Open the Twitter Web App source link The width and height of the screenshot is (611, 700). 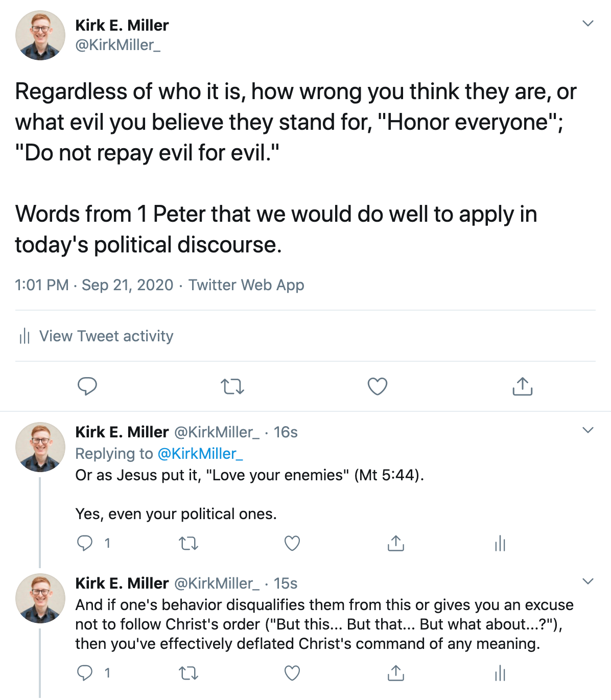pos(246,285)
